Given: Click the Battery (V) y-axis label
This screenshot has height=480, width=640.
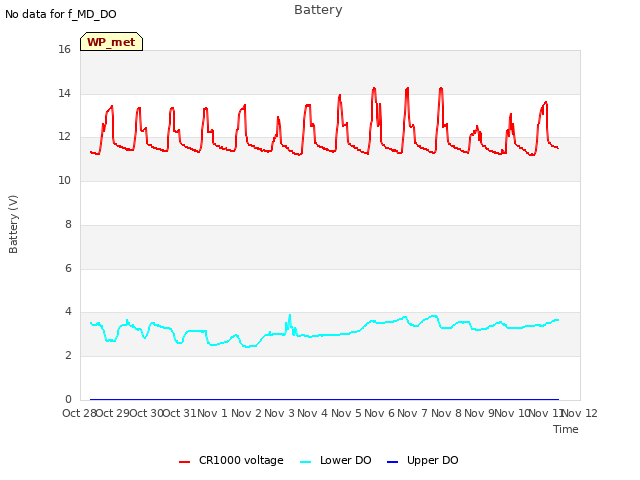Looking at the screenshot, I should [x=13, y=224].
